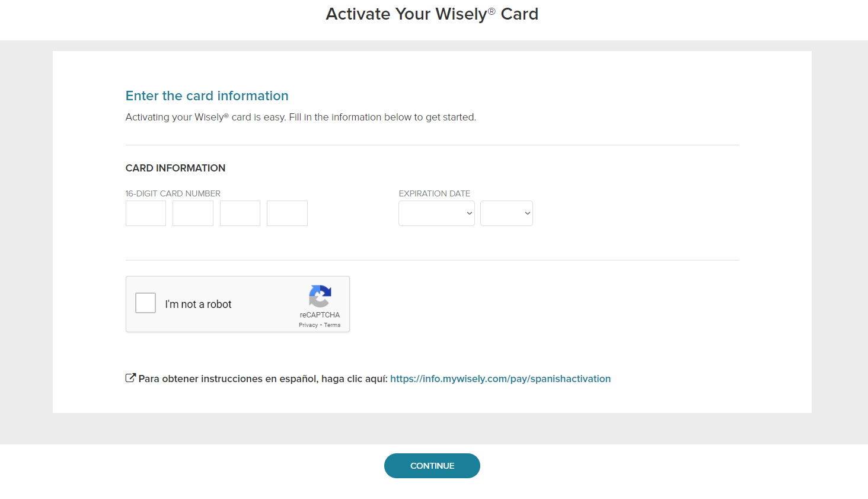The height and width of the screenshot is (499, 868).
Task: Click the CONTINUE button
Action: (x=432, y=466)
